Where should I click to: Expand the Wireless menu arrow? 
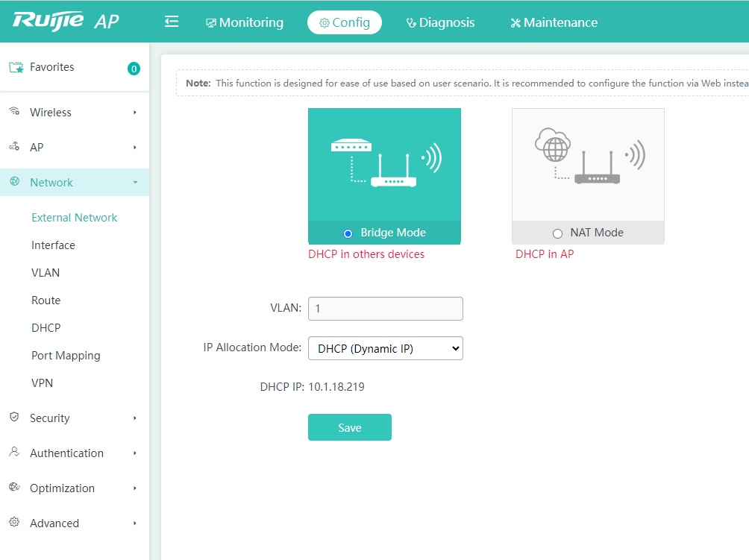tap(135, 113)
